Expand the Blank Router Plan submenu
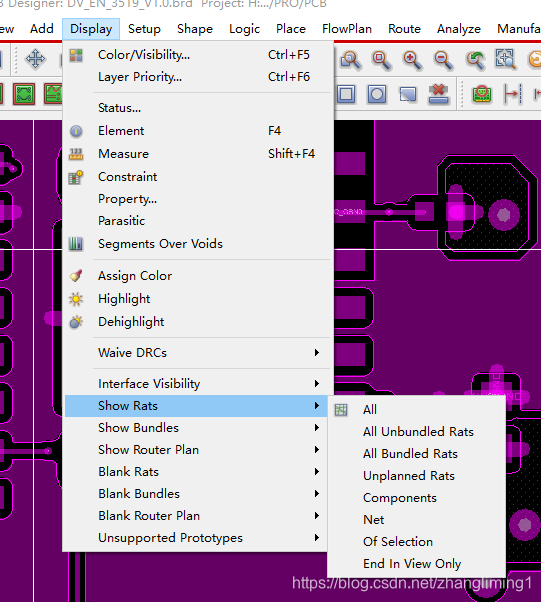The width and height of the screenshot is (541, 602). (196, 516)
